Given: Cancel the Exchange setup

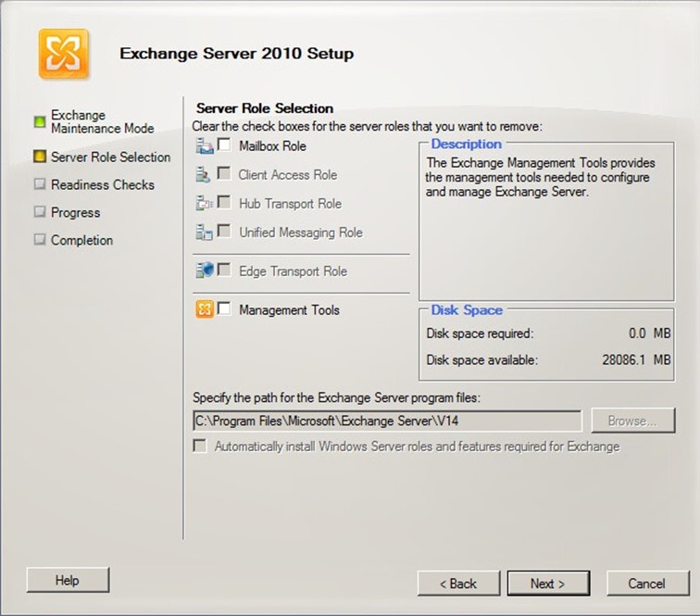Looking at the screenshot, I should pyautogui.click(x=647, y=584).
